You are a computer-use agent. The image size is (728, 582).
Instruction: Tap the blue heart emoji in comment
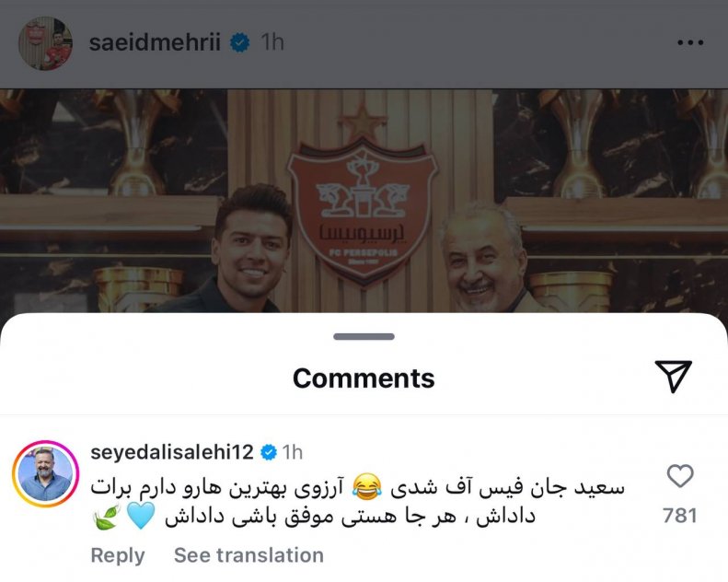[141, 516]
